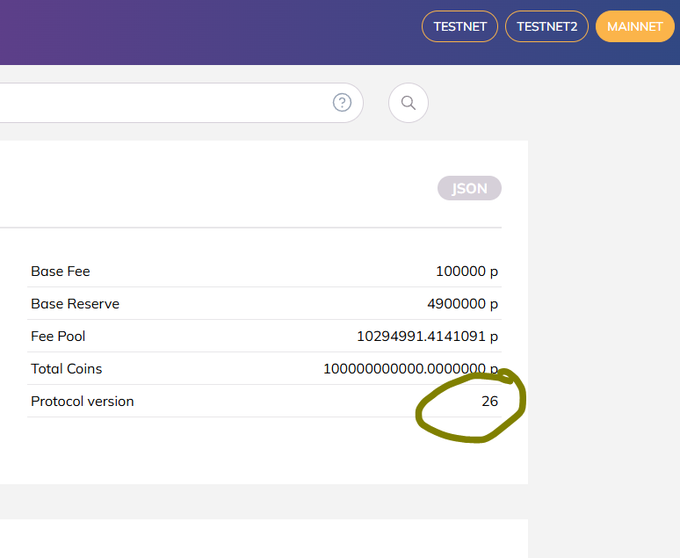Select the Protocol version label
This screenshot has width=680, height=558.
coord(82,401)
